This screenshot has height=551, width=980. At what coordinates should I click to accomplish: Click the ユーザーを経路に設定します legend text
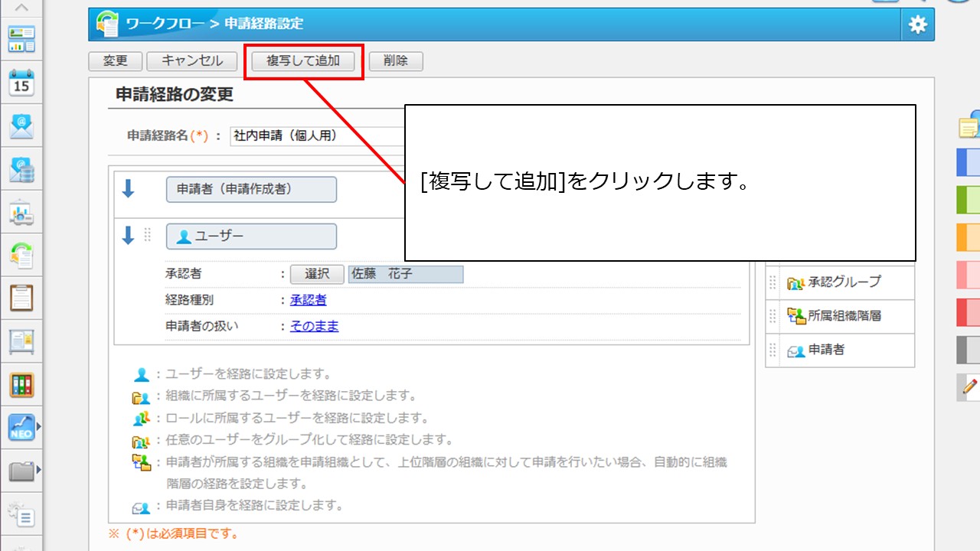[248, 374]
